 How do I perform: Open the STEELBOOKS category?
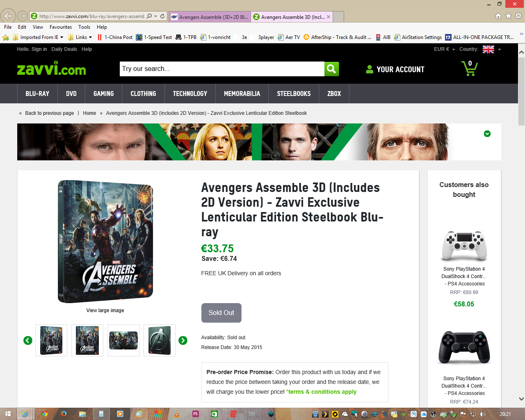294,94
